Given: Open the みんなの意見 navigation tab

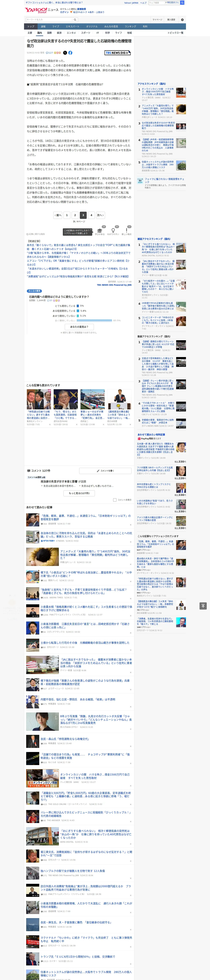Looking at the screenshot, I should tap(111, 27).
